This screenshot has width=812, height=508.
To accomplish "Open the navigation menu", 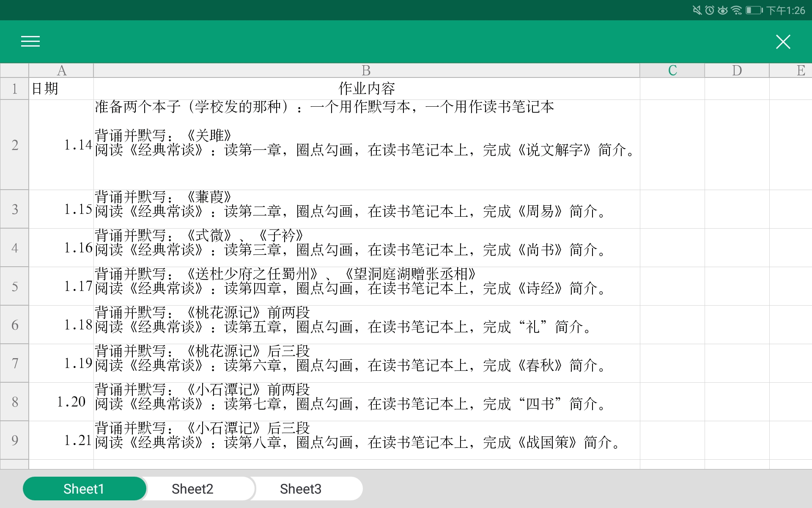I will coord(30,41).
